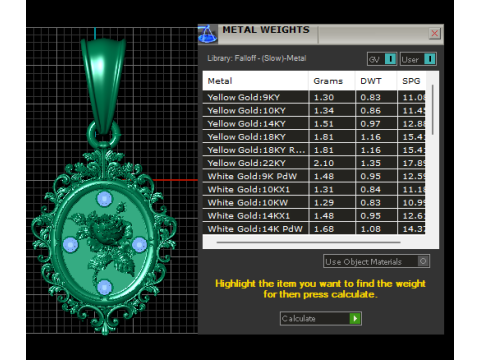Select the left blue gemstone on pendant
This screenshot has height=360, width=480.
(x=70, y=245)
